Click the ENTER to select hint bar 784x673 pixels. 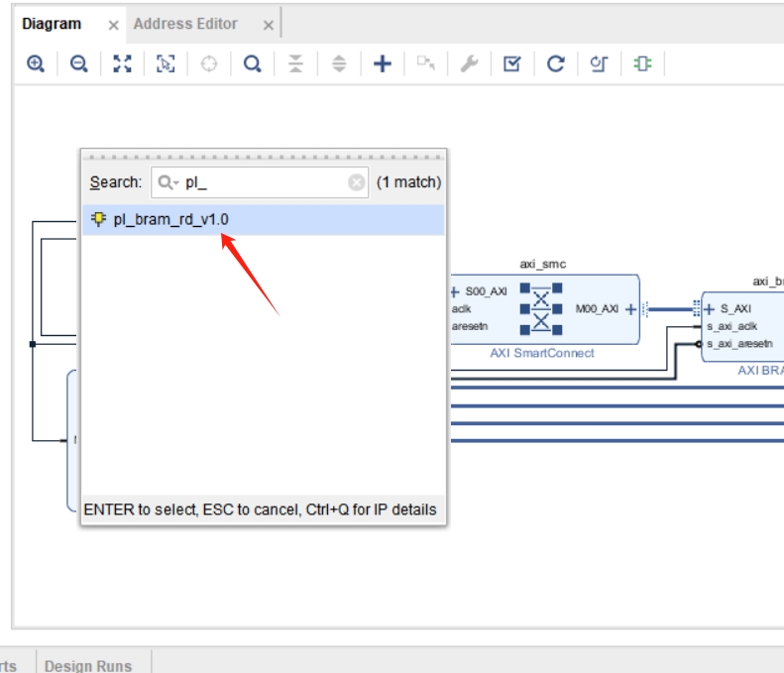pos(264,509)
